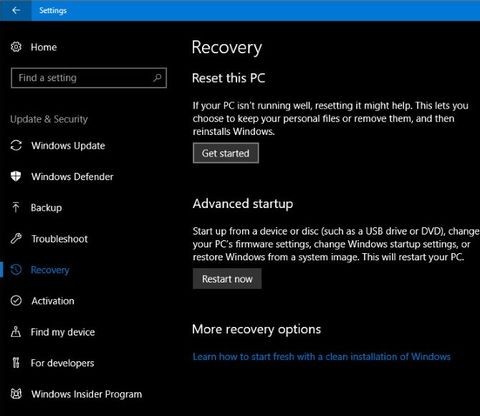The image size is (480, 416).
Task: Open Windows Update section
Action: tap(68, 146)
